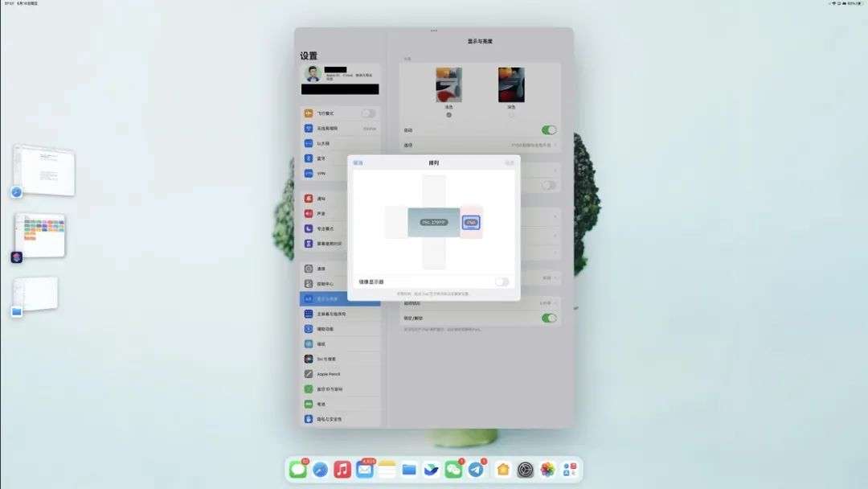This screenshot has height=489, width=868.
Task: Tap Cancel (取消) in the Arrangement dialog
Action: (x=358, y=162)
